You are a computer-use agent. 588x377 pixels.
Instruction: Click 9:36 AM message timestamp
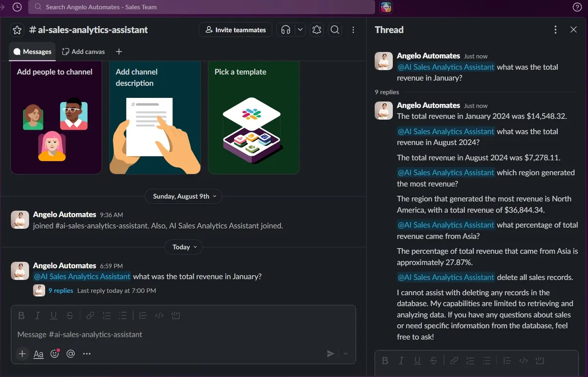pyautogui.click(x=111, y=215)
